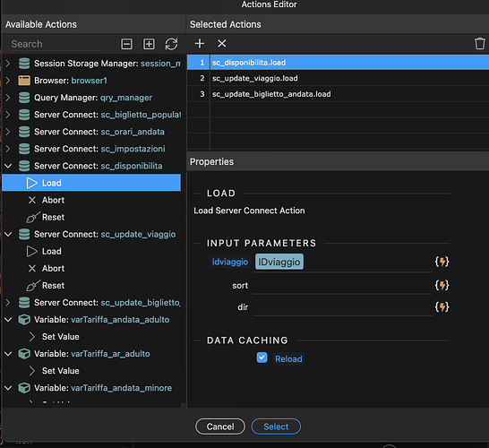Viewport: 489px width, 448px height.
Task: Toggle the Reload data caching checkbox
Action: coord(262,358)
